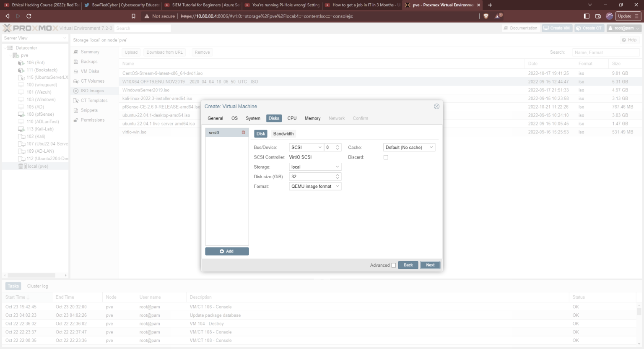
Task: Click the browser reload icon
Action: pos(29,16)
